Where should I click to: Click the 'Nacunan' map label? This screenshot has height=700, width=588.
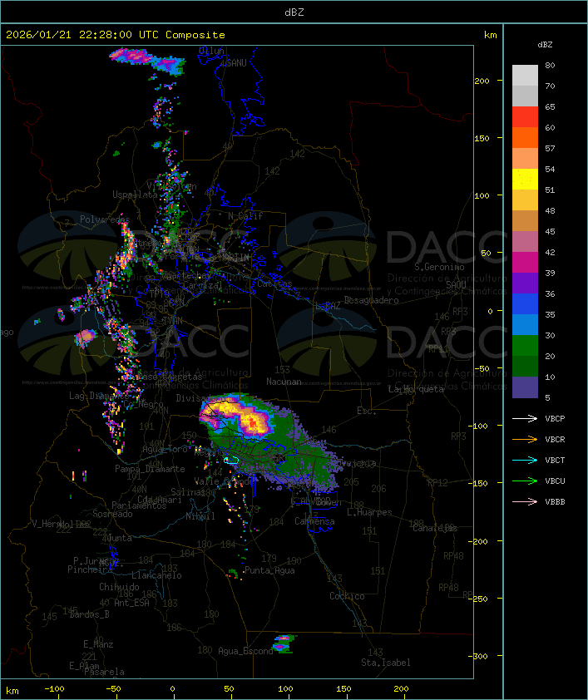tap(284, 382)
